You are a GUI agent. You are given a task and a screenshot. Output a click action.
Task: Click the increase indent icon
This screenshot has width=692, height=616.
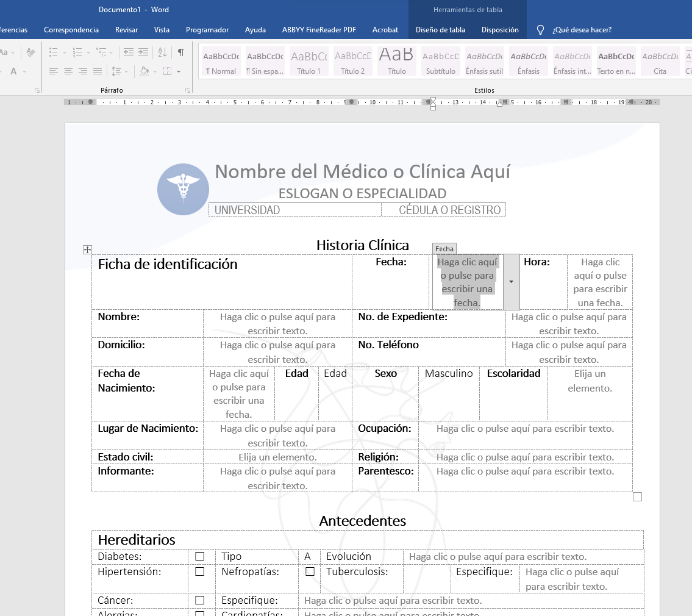pyautogui.click(x=143, y=52)
